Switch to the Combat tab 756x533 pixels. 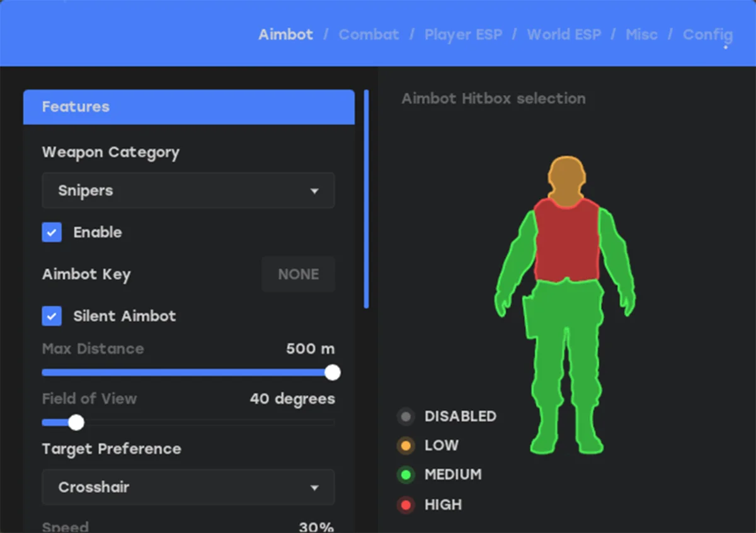(369, 34)
